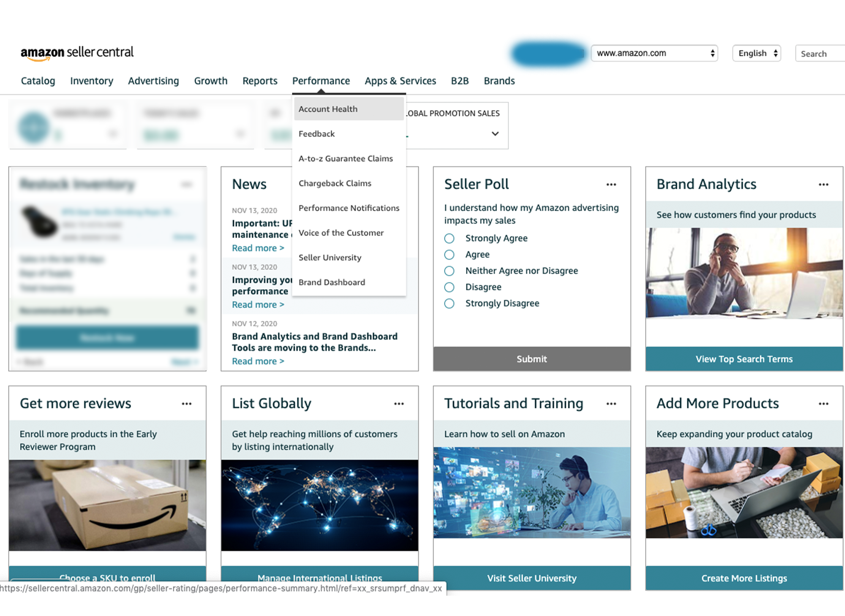
Task: Select the Strongly Disagree radio option
Action: 449,304
